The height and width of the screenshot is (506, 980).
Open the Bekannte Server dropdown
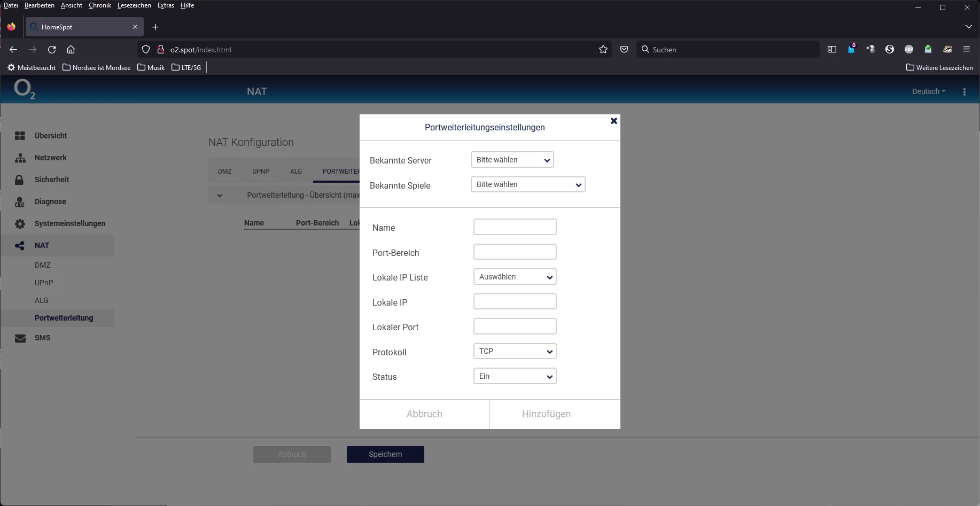click(512, 160)
